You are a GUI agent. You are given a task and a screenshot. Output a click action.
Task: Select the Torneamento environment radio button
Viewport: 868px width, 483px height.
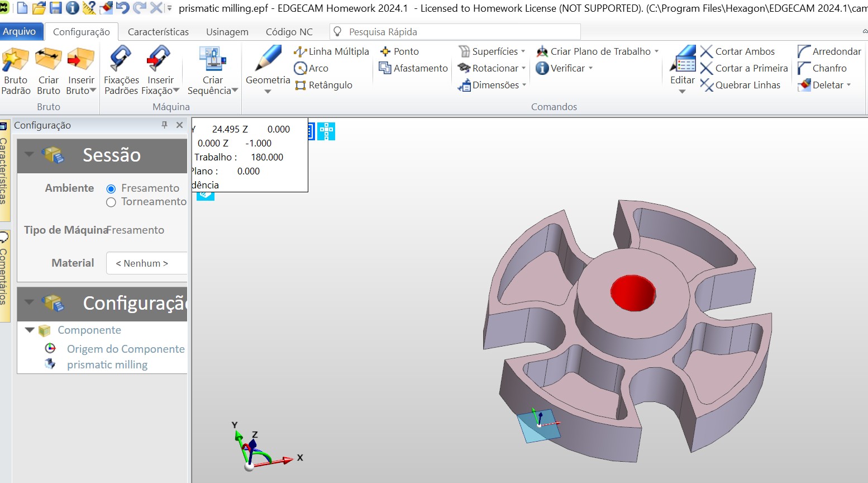point(111,202)
